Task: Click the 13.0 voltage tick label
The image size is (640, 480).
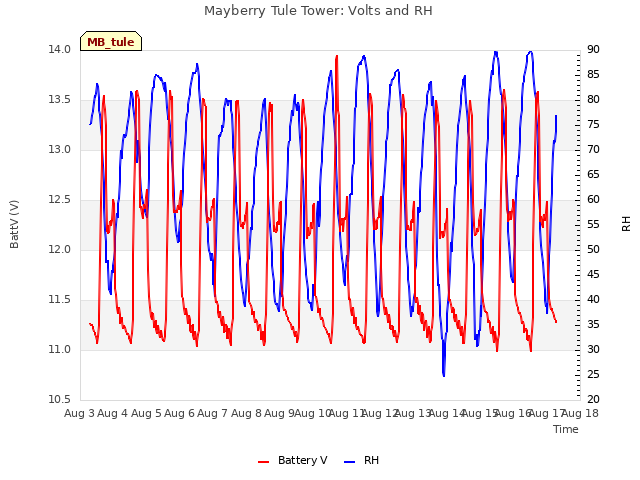Action: [60, 150]
